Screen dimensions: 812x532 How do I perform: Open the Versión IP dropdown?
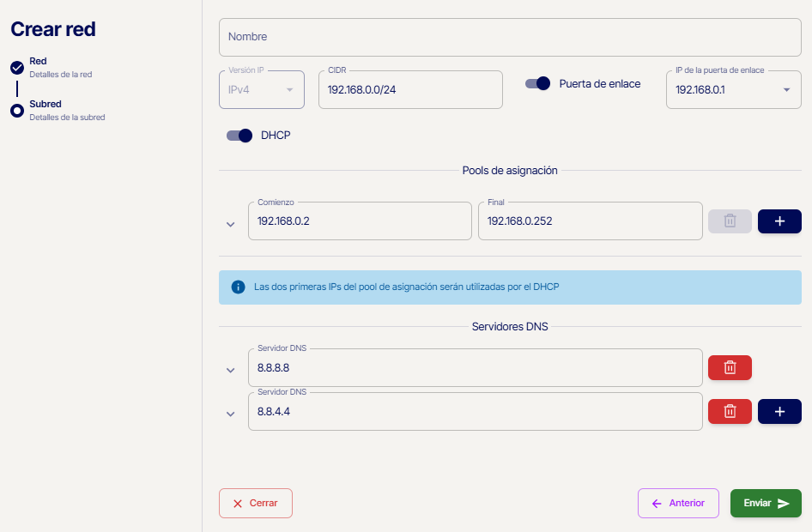[x=262, y=89]
